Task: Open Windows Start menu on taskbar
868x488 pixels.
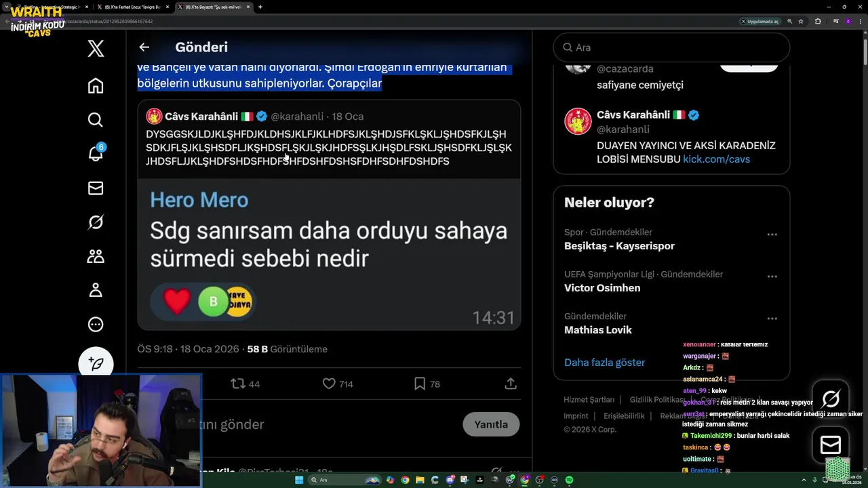Action: [298, 480]
